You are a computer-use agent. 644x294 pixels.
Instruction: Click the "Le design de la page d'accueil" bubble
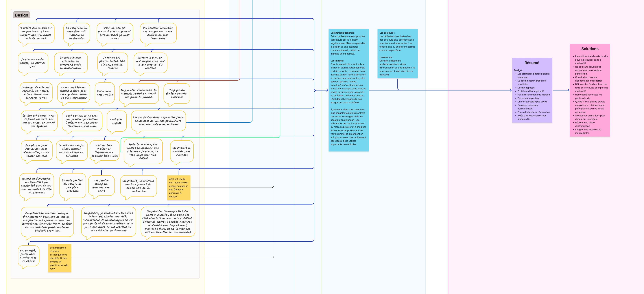tap(77, 33)
